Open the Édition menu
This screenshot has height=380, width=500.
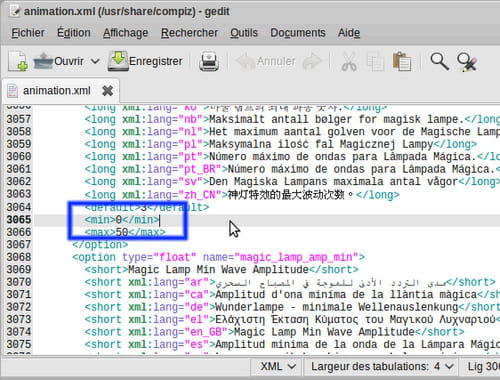(74, 33)
